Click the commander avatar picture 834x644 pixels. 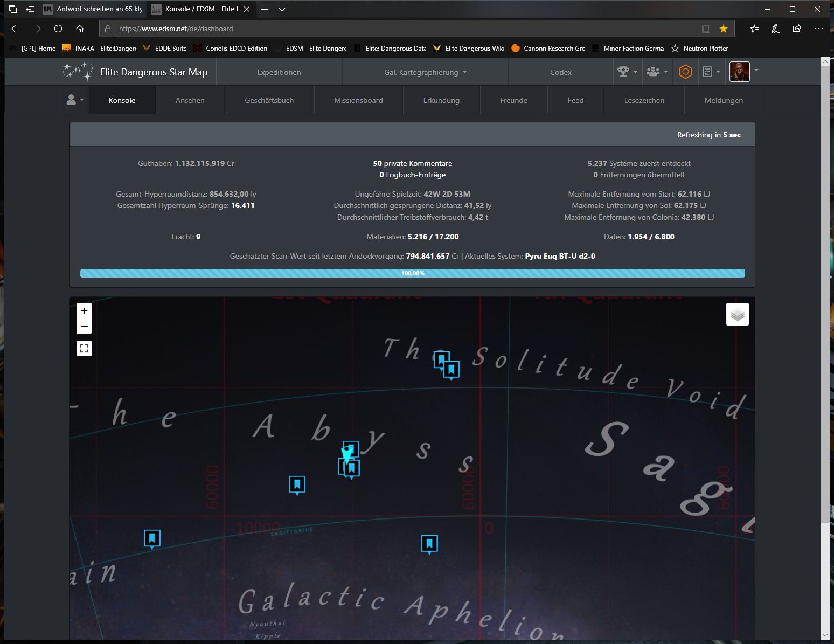click(739, 72)
